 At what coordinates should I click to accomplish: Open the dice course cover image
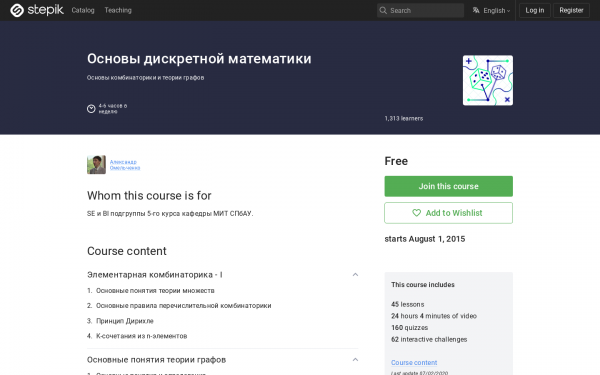[488, 80]
